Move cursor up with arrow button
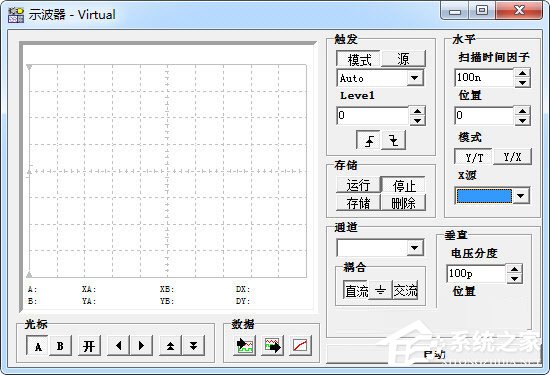 (170, 346)
